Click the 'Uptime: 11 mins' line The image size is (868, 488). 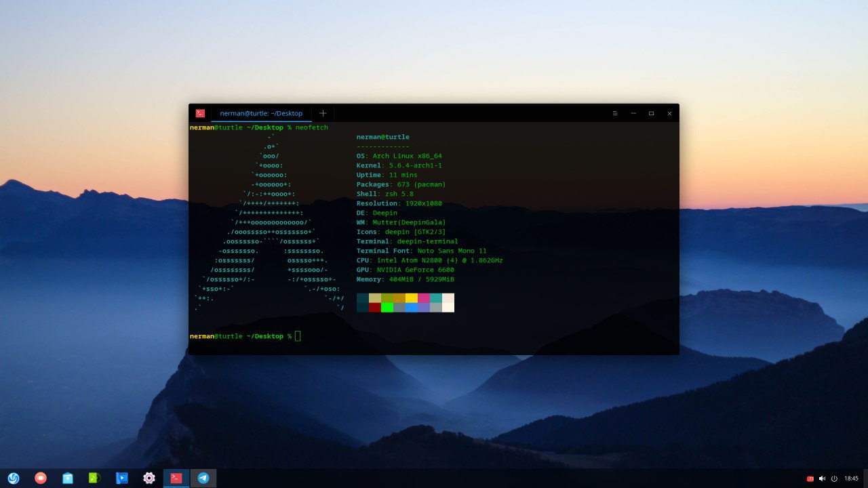[387, 175]
